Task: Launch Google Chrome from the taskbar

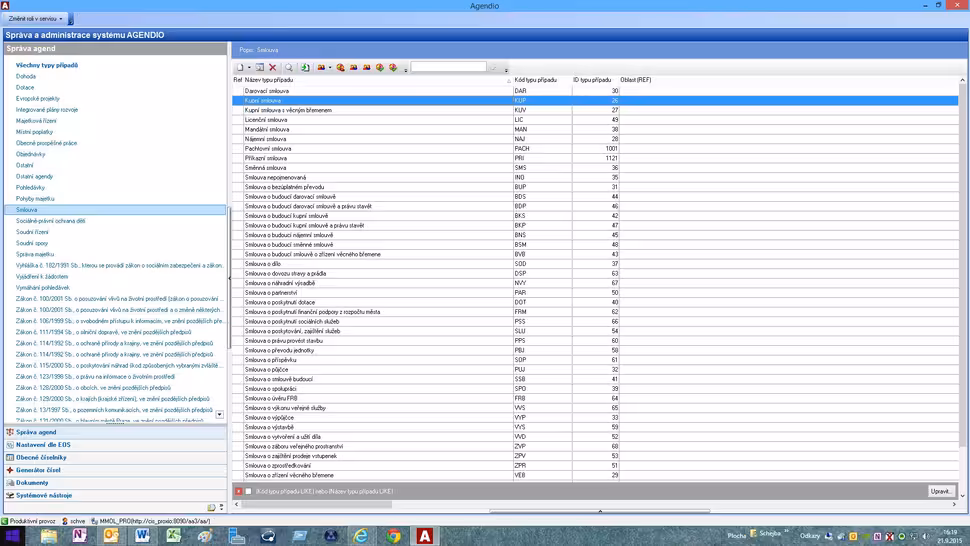Action: (394, 536)
